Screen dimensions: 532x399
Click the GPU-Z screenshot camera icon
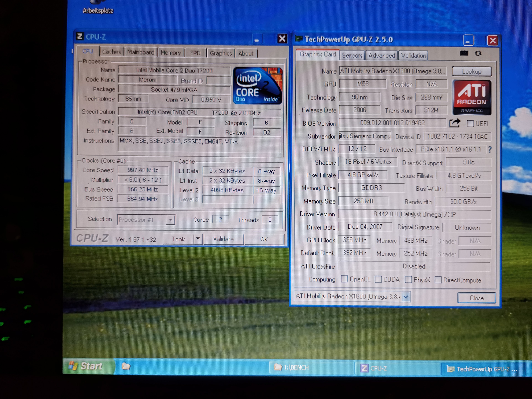464,53
